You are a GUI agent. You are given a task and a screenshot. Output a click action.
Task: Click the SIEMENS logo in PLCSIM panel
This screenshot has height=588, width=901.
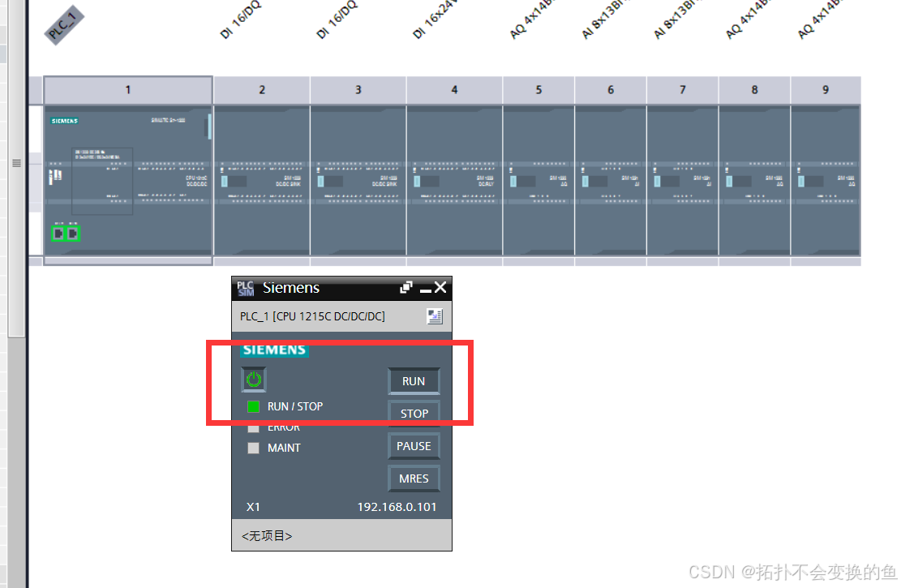tap(274, 350)
